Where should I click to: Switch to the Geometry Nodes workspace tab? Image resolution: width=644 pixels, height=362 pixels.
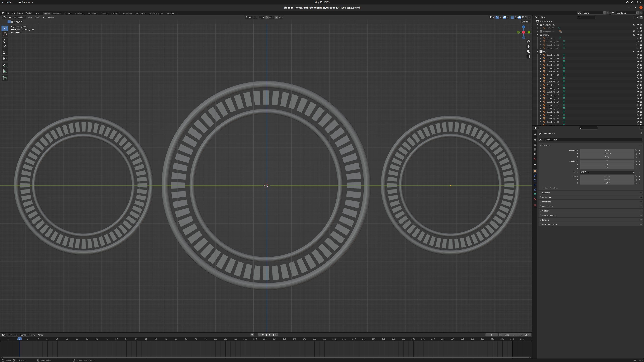point(155,13)
